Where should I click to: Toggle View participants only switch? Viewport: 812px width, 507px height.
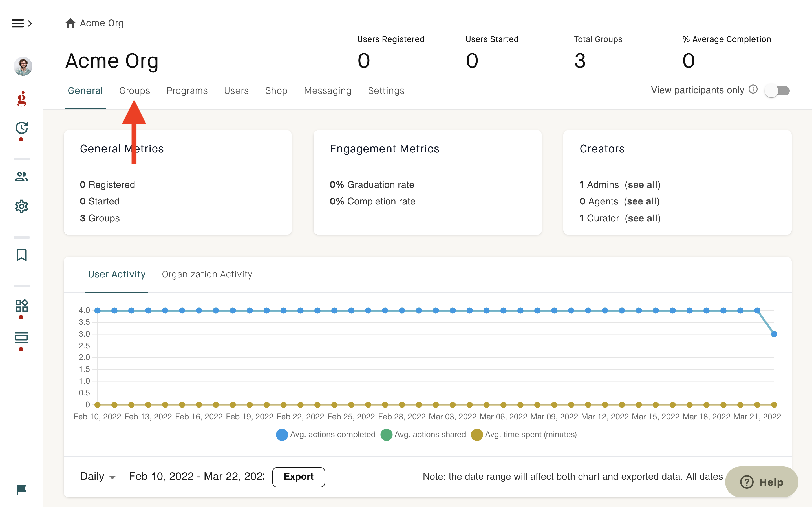click(777, 90)
